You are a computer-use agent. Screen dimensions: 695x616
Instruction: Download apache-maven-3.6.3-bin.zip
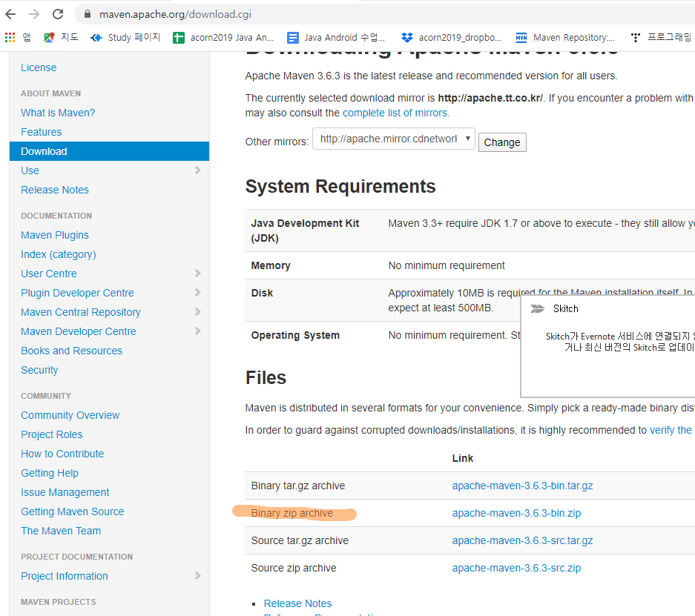click(516, 513)
